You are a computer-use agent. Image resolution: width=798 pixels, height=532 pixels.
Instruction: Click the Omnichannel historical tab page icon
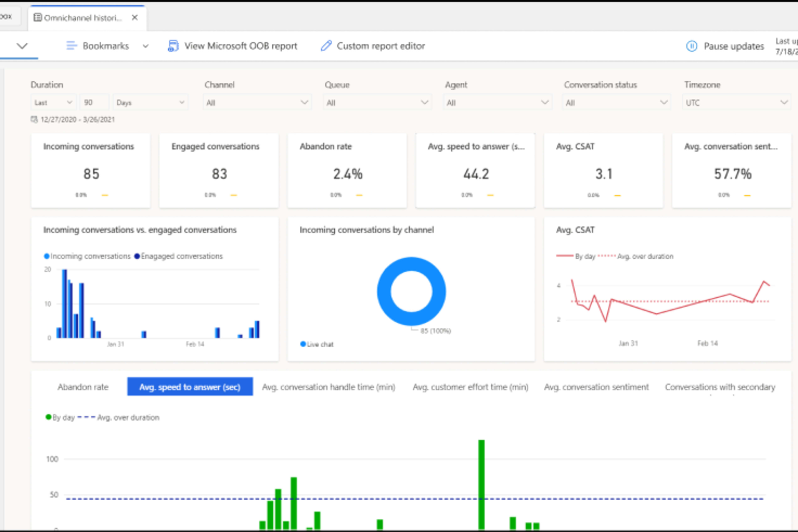[x=38, y=17]
